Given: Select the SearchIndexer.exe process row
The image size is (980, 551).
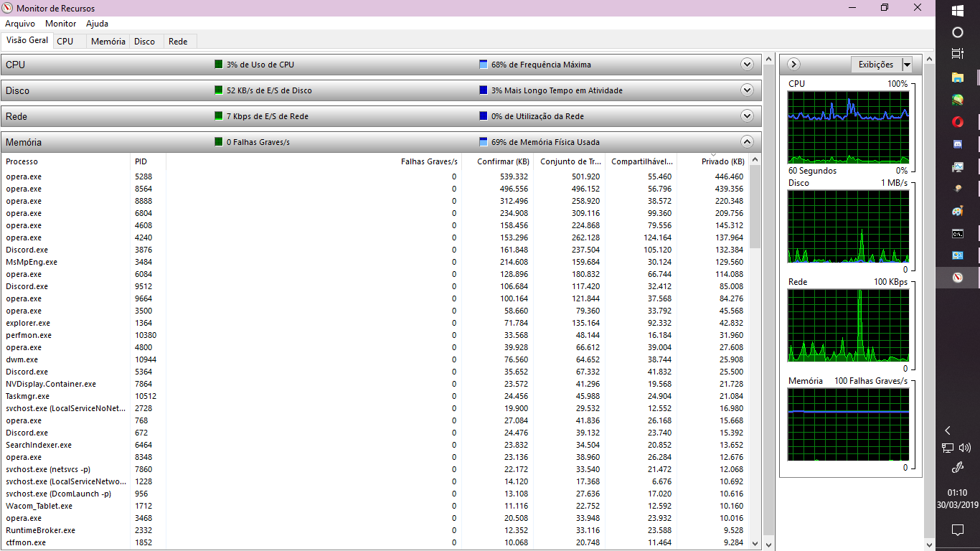Looking at the screenshot, I should [375, 445].
